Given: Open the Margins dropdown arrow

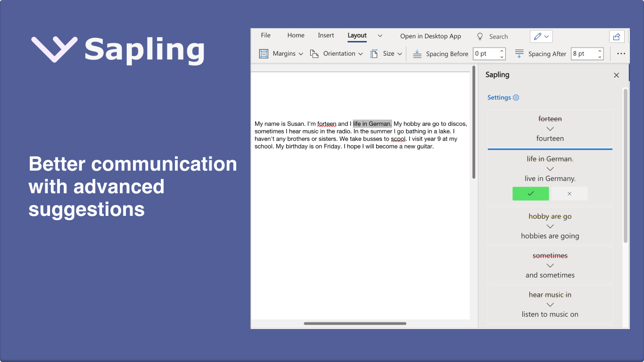Looking at the screenshot, I should (301, 54).
